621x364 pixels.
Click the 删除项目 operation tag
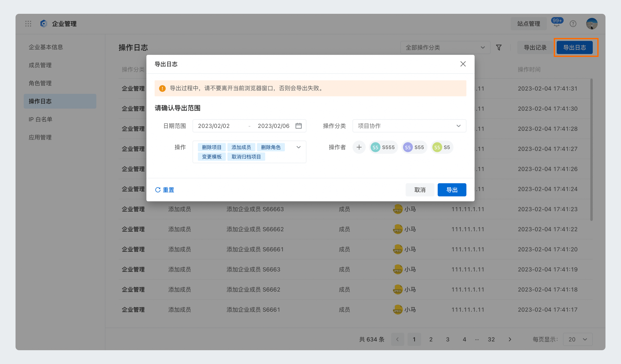tap(212, 147)
